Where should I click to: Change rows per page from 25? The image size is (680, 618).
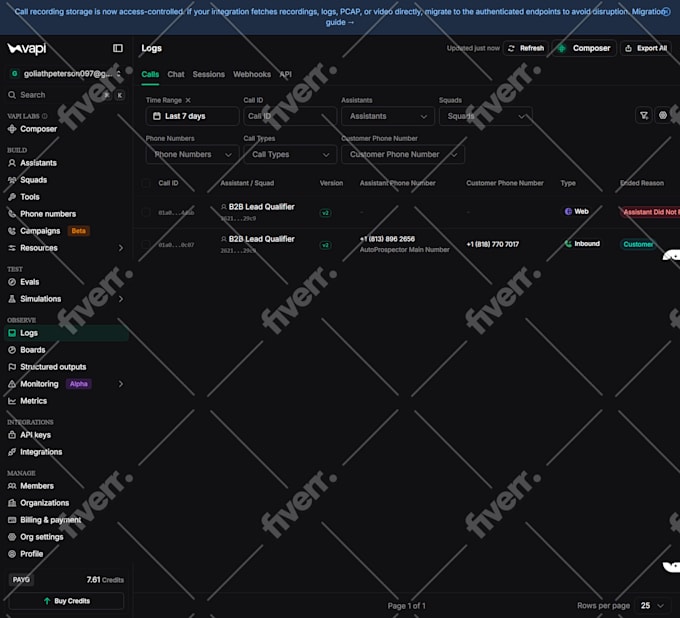coord(652,605)
